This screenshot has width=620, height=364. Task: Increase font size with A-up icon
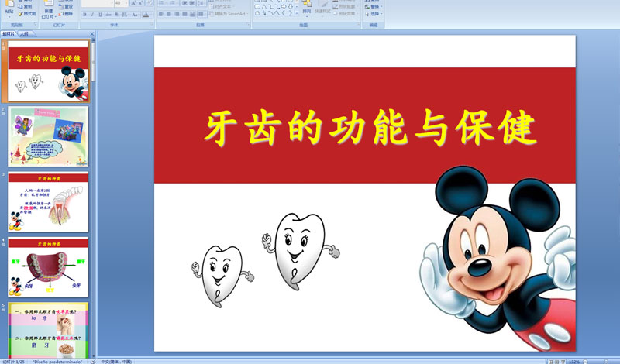coord(133,3)
